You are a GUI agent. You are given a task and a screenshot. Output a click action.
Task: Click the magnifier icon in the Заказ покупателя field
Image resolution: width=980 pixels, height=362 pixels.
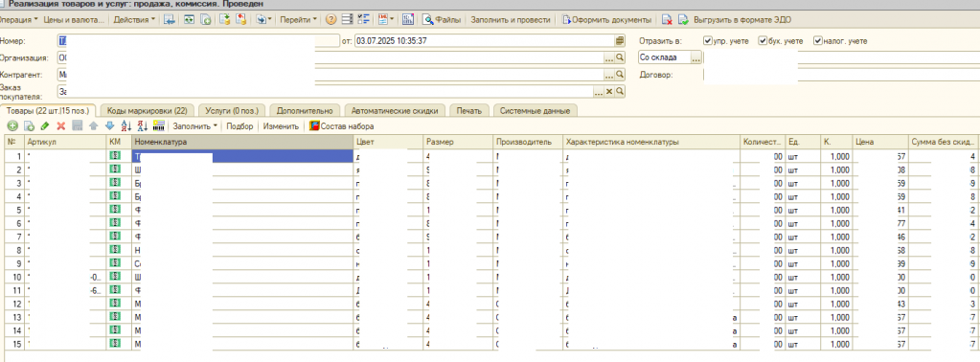(x=620, y=91)
